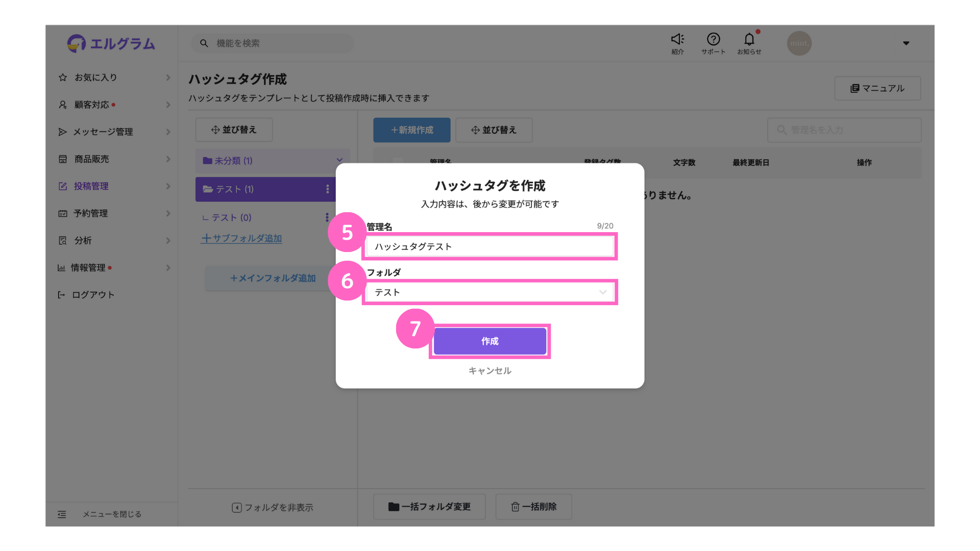
Task: Open the お知らせ notification bell
Action: (x=749, y=43)
